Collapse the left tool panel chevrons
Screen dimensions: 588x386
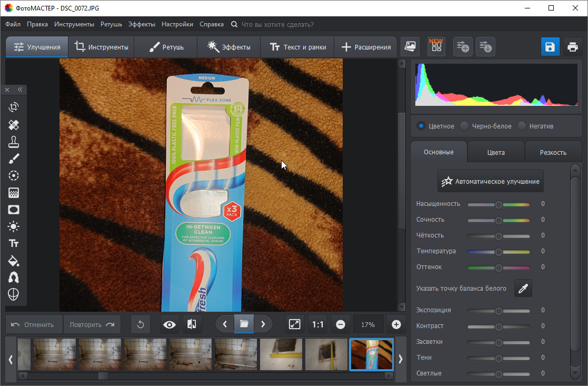pos(20,90)
